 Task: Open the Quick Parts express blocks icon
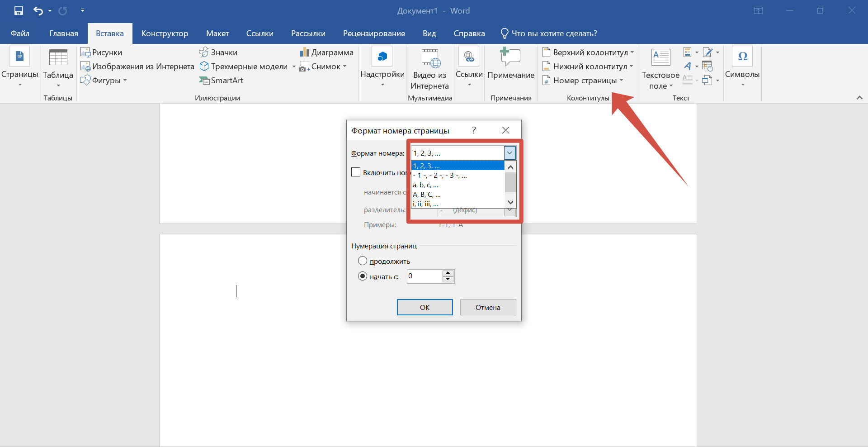[x=688, y=52]
